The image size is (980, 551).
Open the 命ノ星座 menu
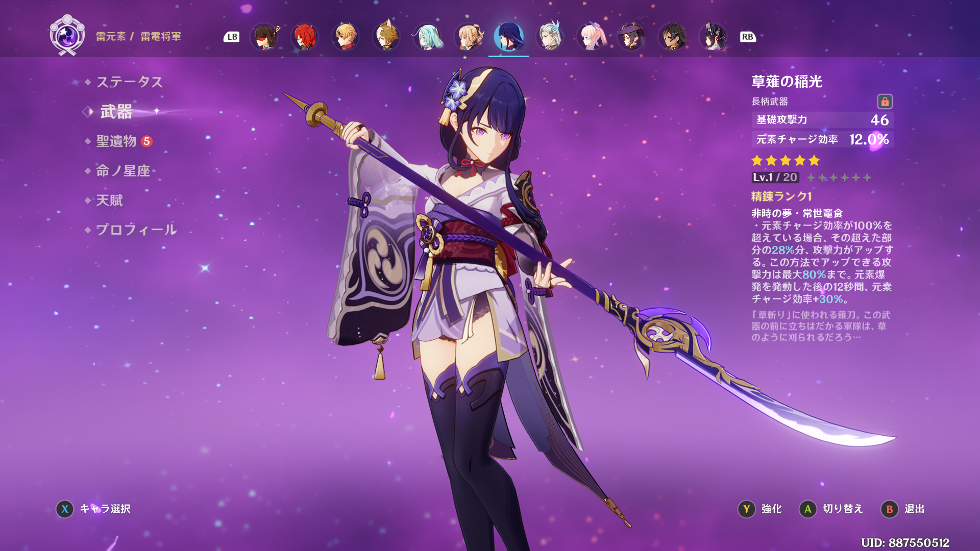[x=122, y=171]
